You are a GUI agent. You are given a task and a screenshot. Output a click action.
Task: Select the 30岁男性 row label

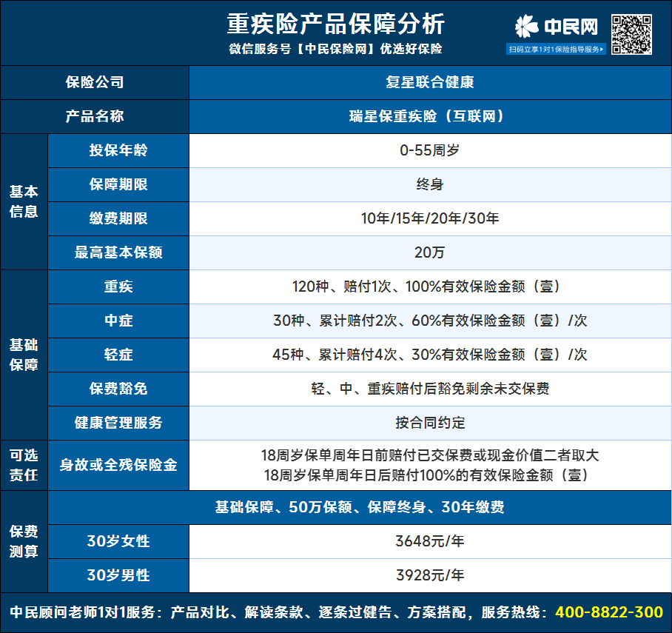(x=118, y=575)
